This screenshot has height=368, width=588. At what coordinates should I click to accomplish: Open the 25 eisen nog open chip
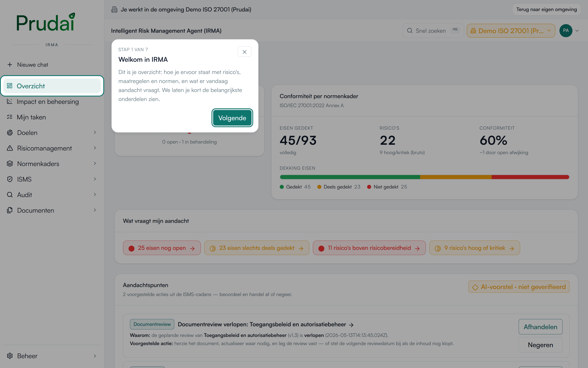click(162, 248)
